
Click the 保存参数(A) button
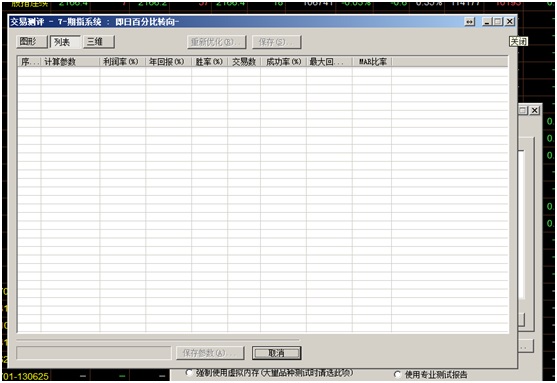(x=210, y=353)
